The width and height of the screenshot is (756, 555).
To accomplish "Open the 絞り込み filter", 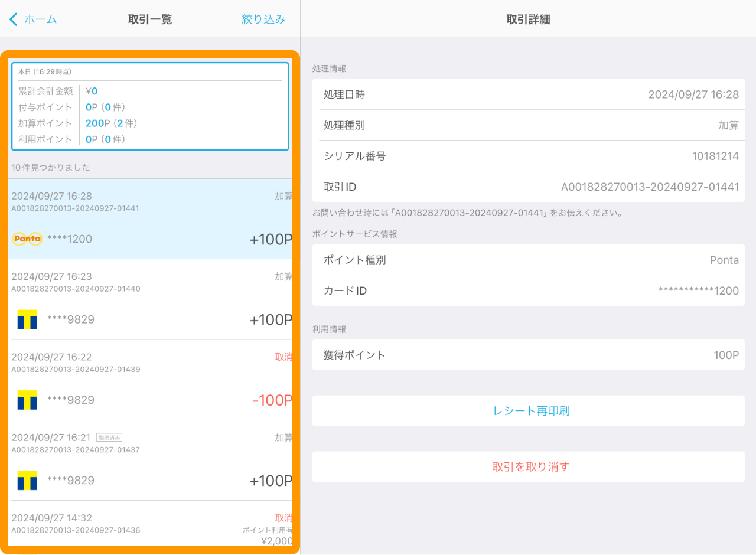I will (x=263, y=19).
